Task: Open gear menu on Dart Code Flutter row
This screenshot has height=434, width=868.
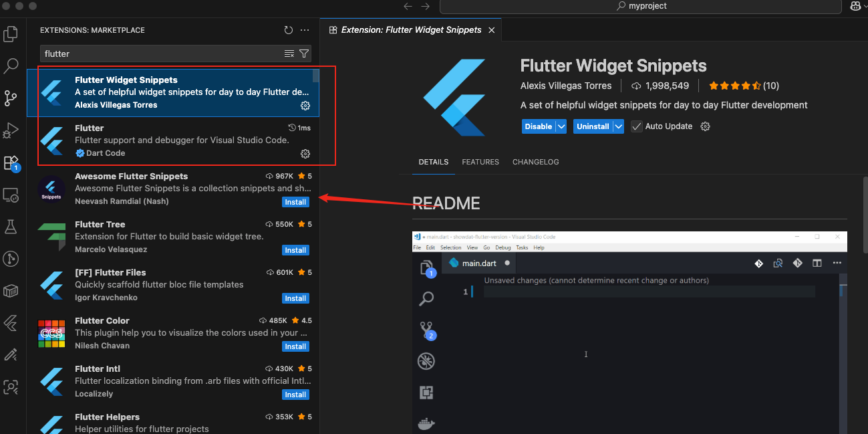Action: pyautogui.click(x=305, y=154)
